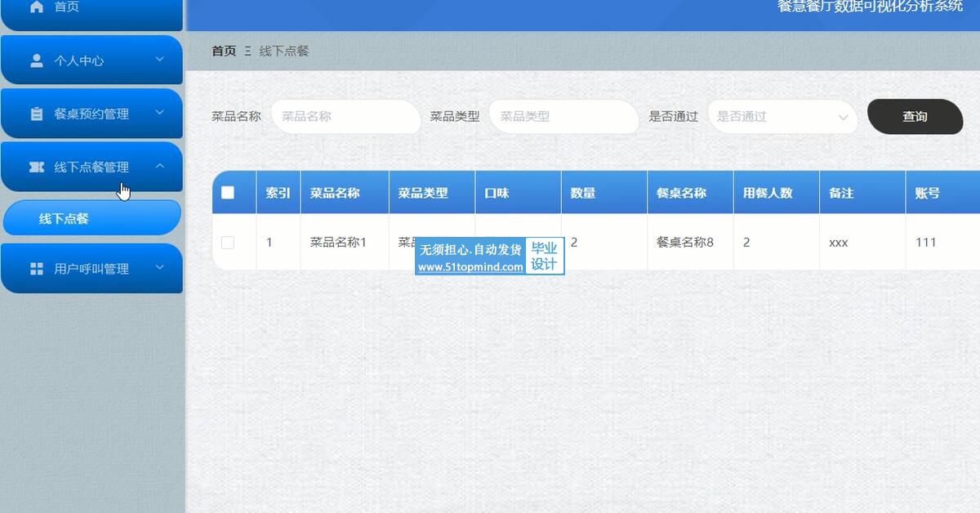Screen dimensions: 980x513
Task: Expand the 餐桌预约管理 menu chevron
Action: (x=159, y=113)
